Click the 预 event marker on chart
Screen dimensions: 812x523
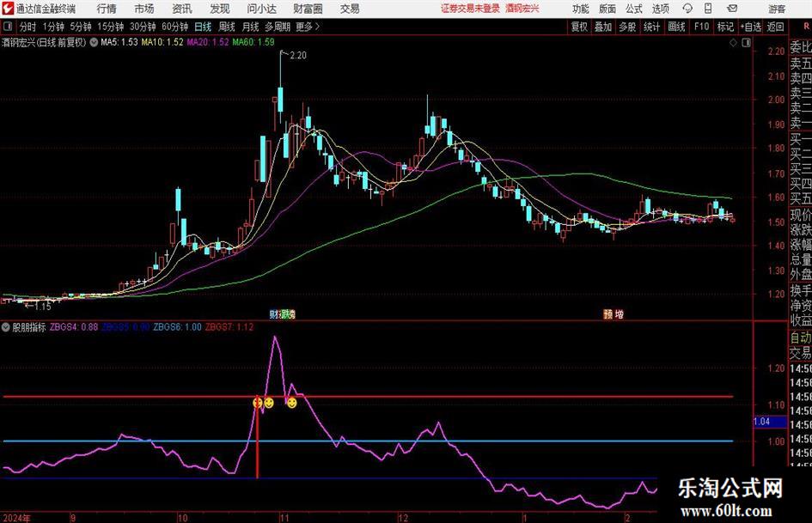pyautogui.click(x=608, y=313)
